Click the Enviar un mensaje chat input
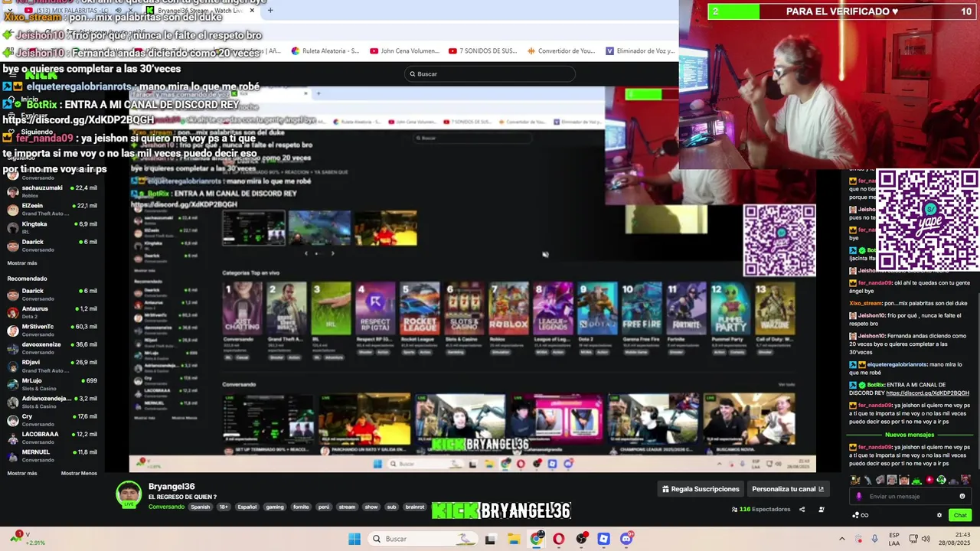This screenshot has height=551, width=980. click(910, 496)
